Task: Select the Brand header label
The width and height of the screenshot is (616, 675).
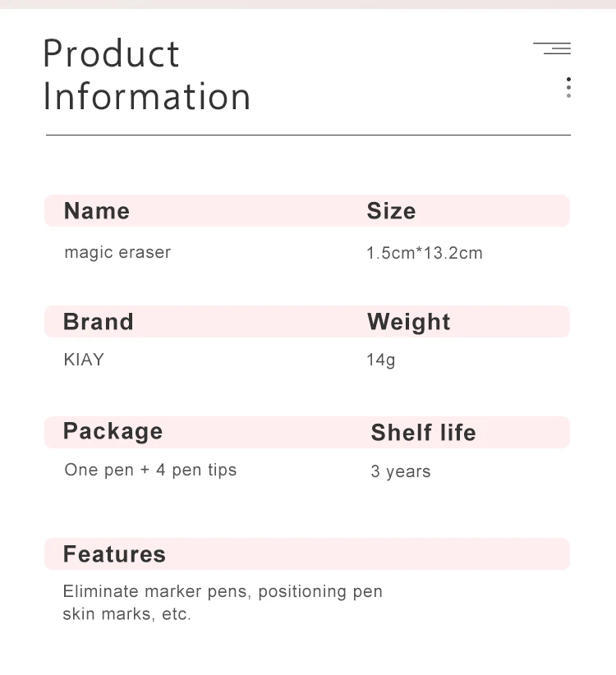Action: [x=99, y=321]
